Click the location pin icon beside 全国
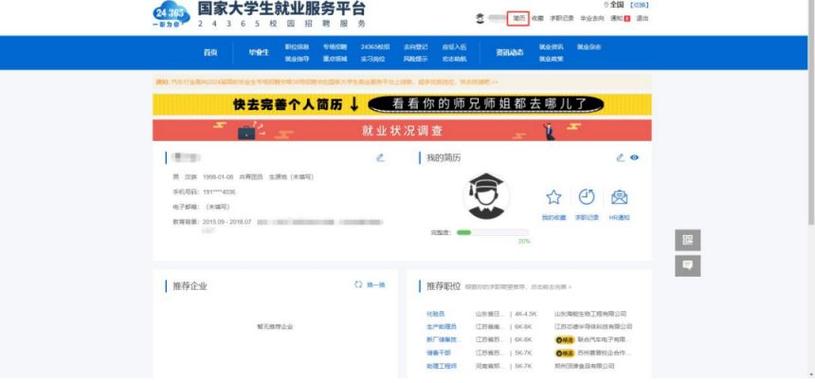Image resolution: width=815 pixels, height=383 pixels. click(606, 5)
